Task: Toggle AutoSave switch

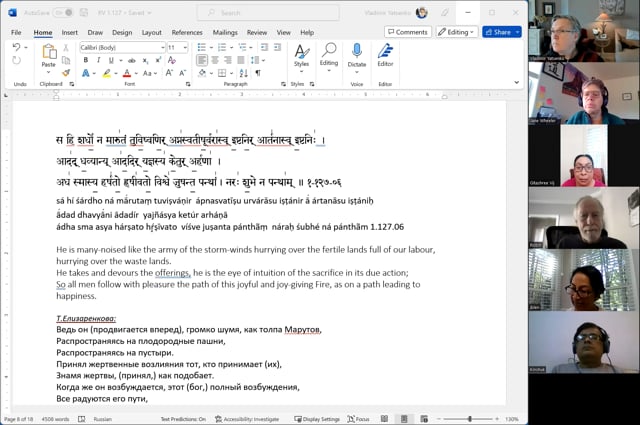Action: click(x=63, y=13)
